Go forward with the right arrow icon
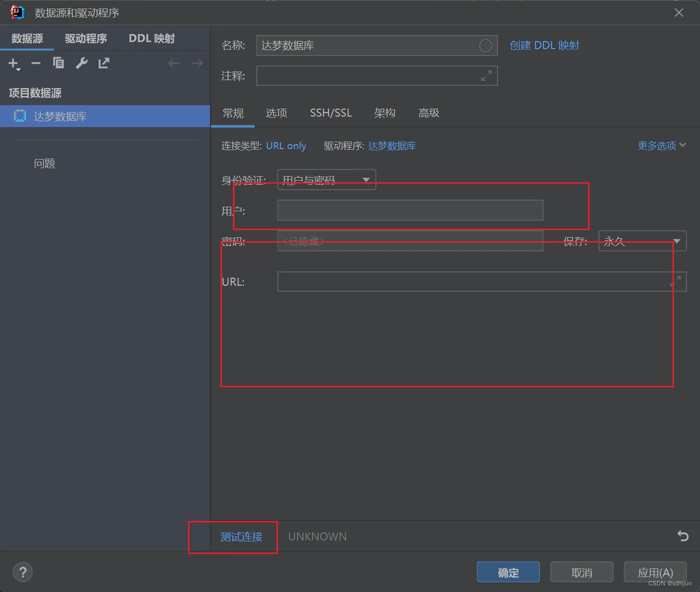The height and width of the screenshot is (592, 700). [197, 63]
